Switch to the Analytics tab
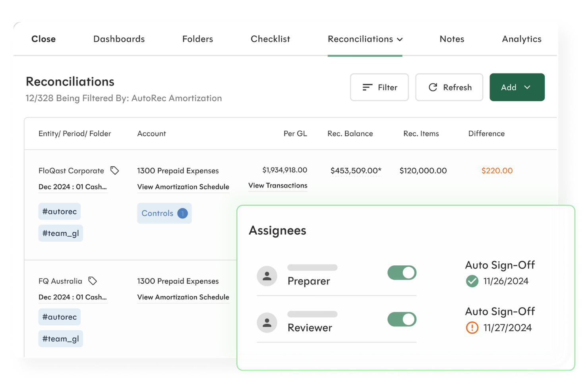 click(521, 39)
